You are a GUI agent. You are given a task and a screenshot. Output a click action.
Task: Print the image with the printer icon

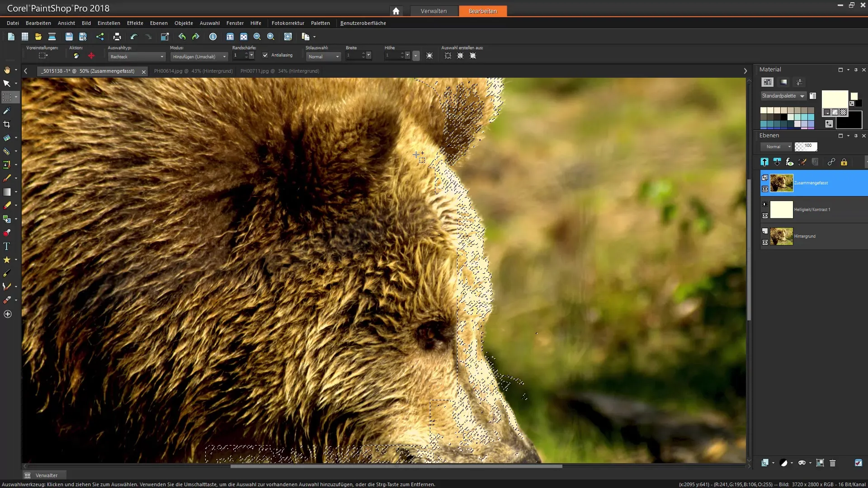coord(117,37)
